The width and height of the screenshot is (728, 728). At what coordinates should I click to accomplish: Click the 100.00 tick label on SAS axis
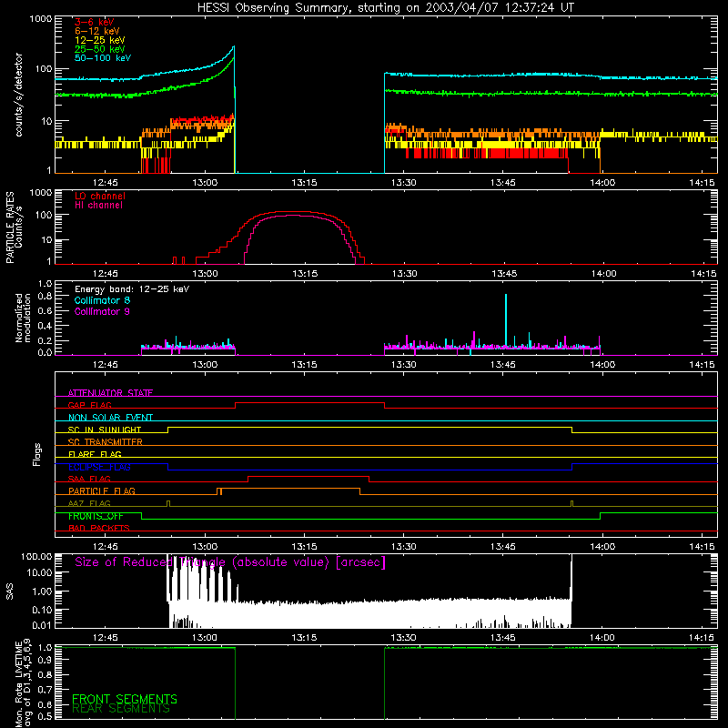tap(36, 556)
